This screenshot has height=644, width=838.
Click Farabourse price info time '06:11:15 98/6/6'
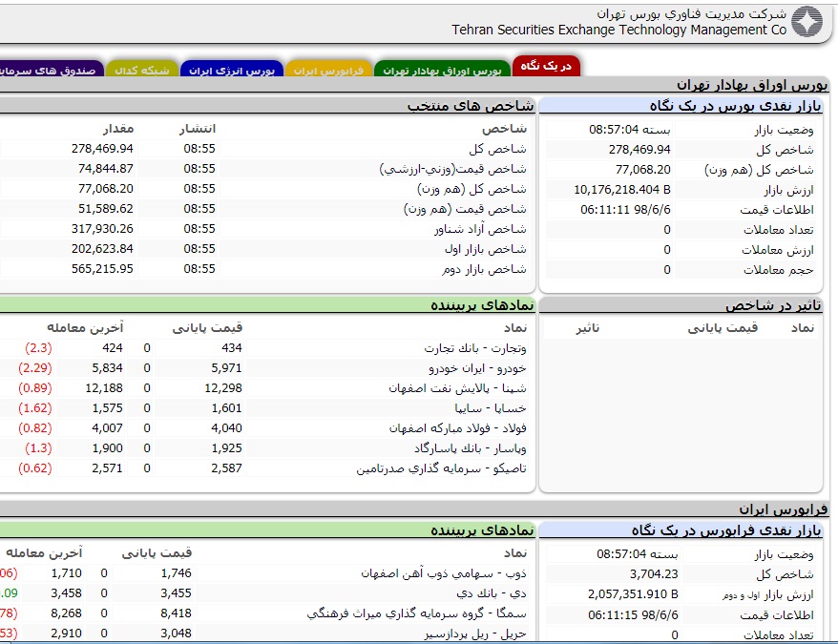point(633,615)
